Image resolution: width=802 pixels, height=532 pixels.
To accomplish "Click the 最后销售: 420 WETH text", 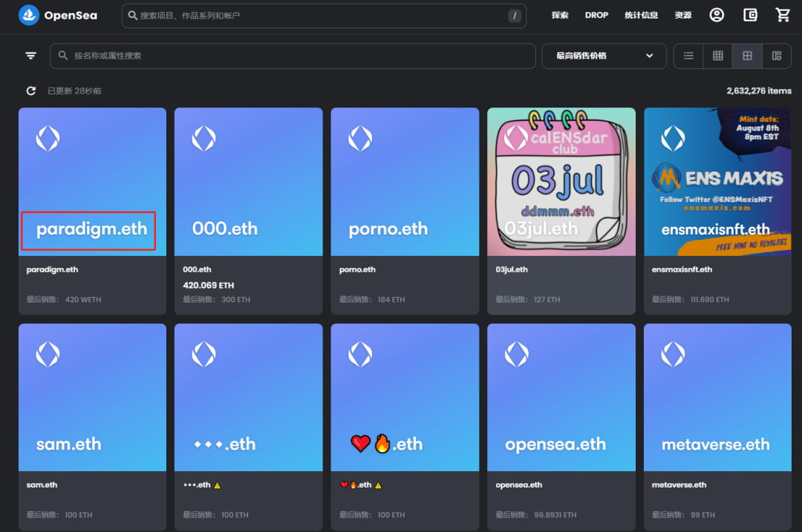I will [64, 300].
